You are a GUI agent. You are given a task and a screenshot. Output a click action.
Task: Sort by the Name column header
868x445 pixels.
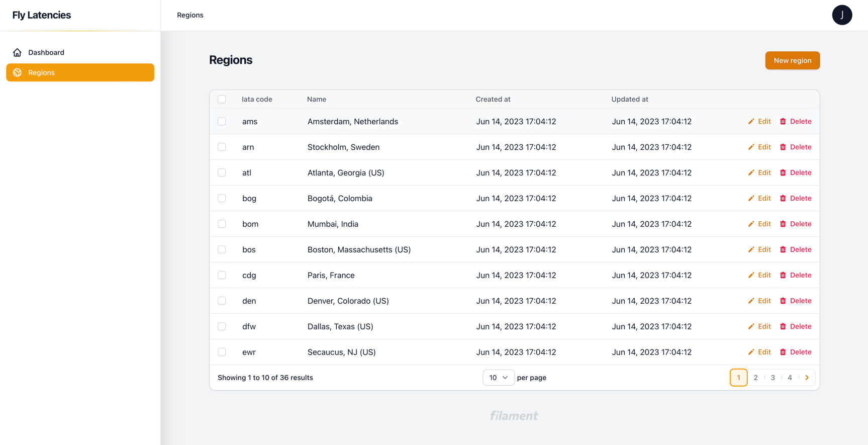(317, 99)
